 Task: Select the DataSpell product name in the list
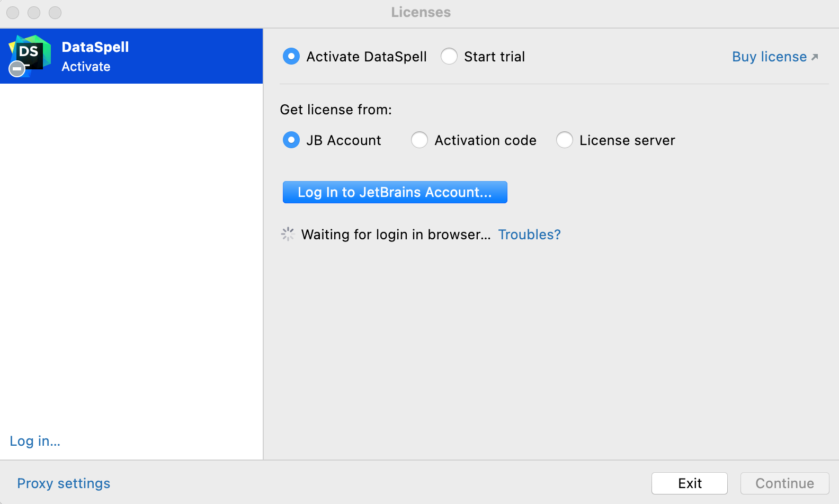tap(95, 47)
